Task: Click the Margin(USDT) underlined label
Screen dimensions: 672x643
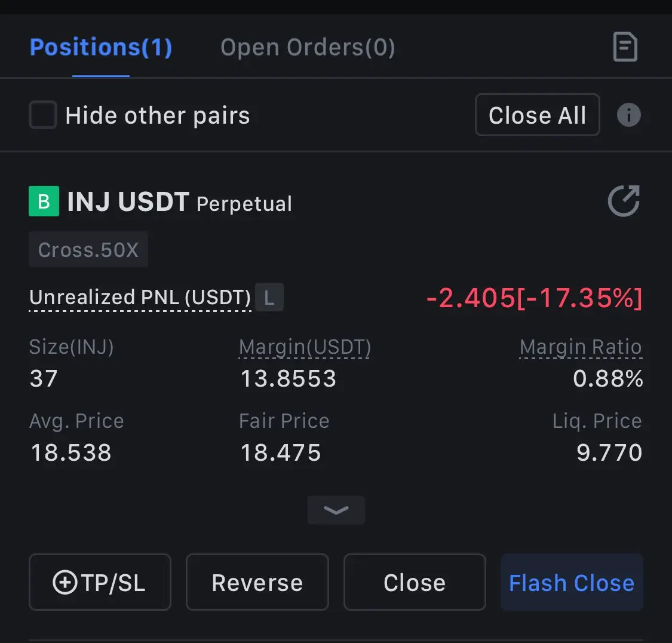Action: coord(305,347)
